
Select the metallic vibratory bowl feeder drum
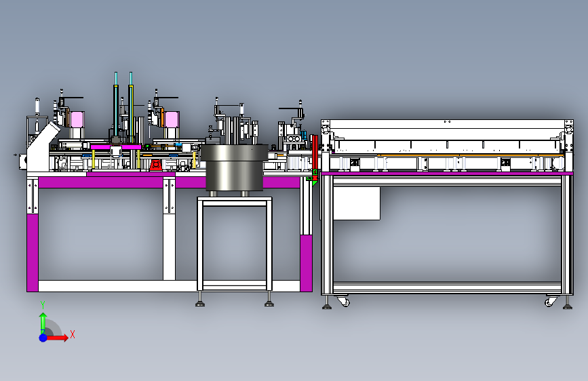(235, 168)
